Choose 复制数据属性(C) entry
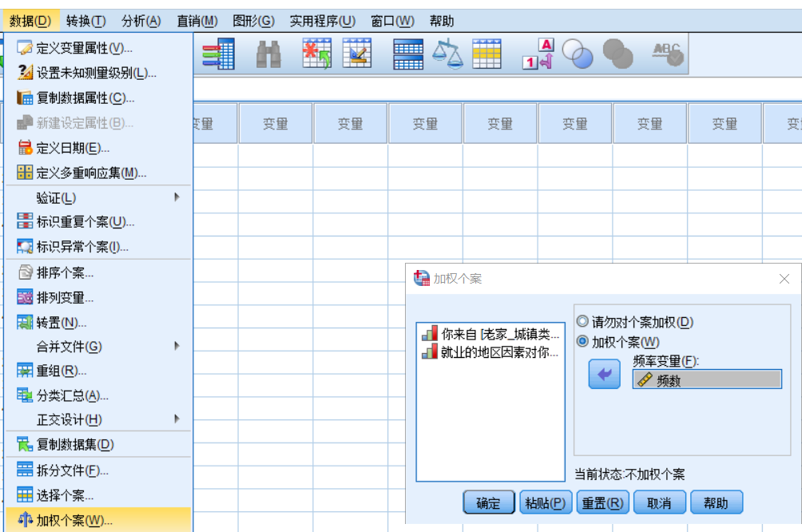The width and height of the screenshot is (802, 532). tap(98, 97)
